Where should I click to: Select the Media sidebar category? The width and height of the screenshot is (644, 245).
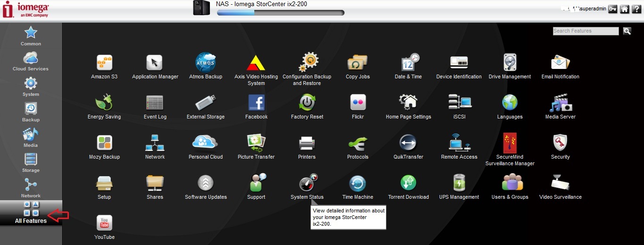pos(31,138)
